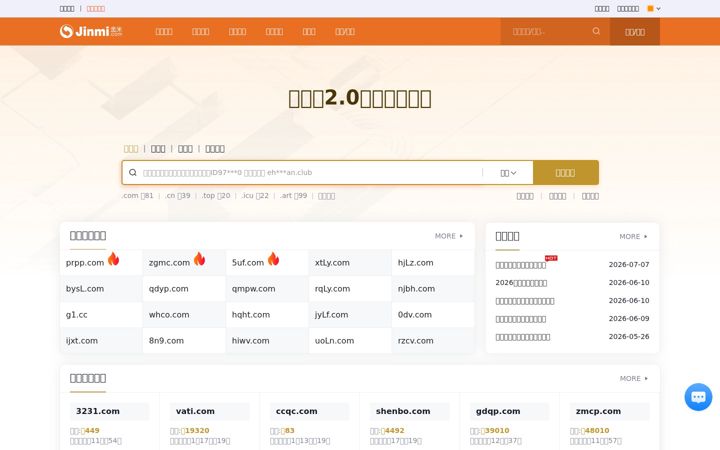Open the hqht.com domain
This screenshot has width=720, height=450.
(251, 315)
